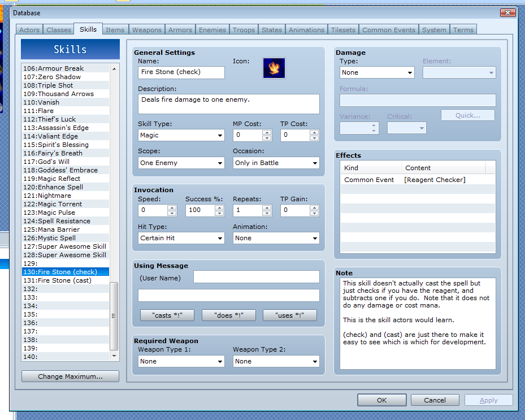Image resolution: width=525 pixels, height=420 pixels.
Task: Switch to the Animations tab
Action: (306, 30)
